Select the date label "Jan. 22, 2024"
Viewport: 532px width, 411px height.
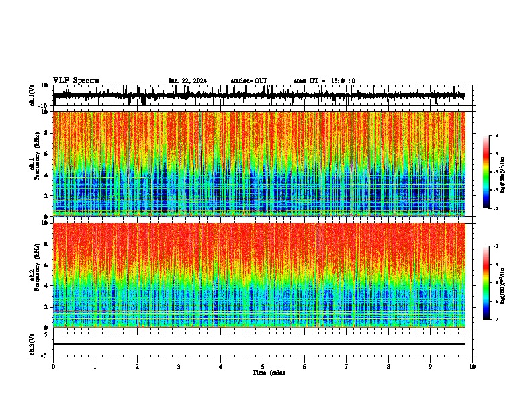(x=187, y=81)
